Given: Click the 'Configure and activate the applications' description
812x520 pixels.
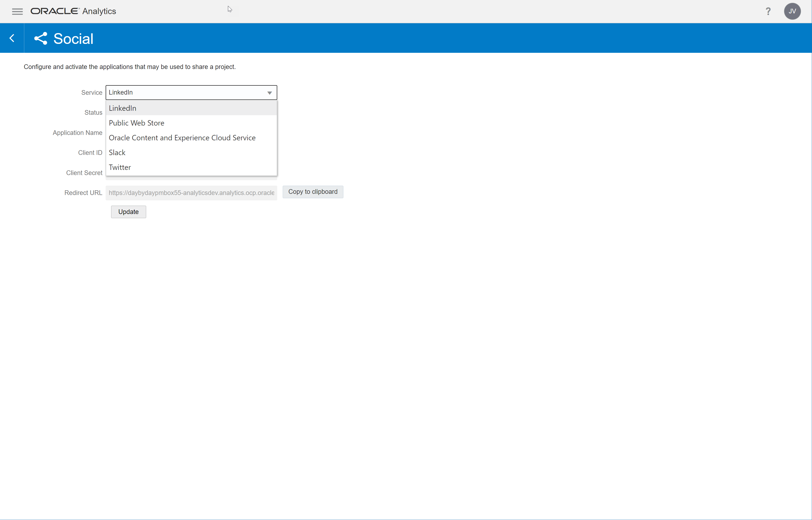Looking at the screenshot, I should click(x=130, y=67).
